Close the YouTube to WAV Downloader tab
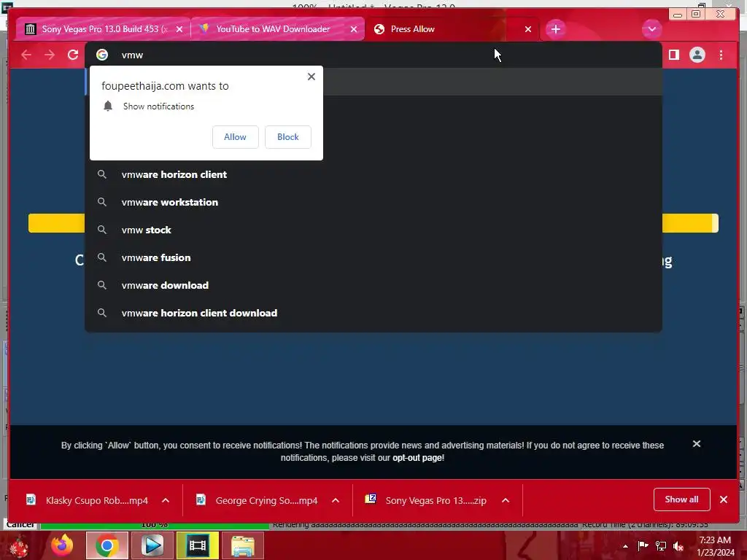The image size is (747, 560). tap(354, 29)
